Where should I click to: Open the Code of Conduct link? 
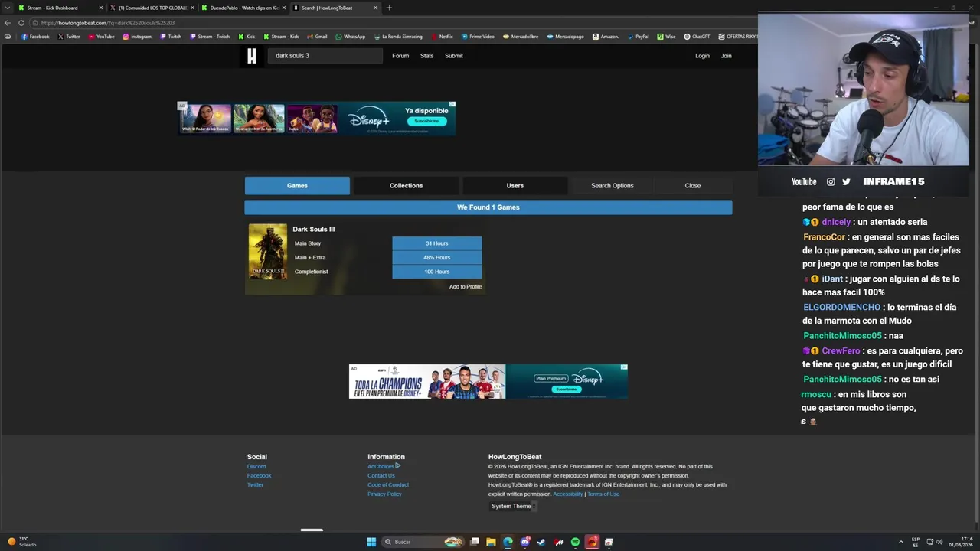[x=388, y=484]
